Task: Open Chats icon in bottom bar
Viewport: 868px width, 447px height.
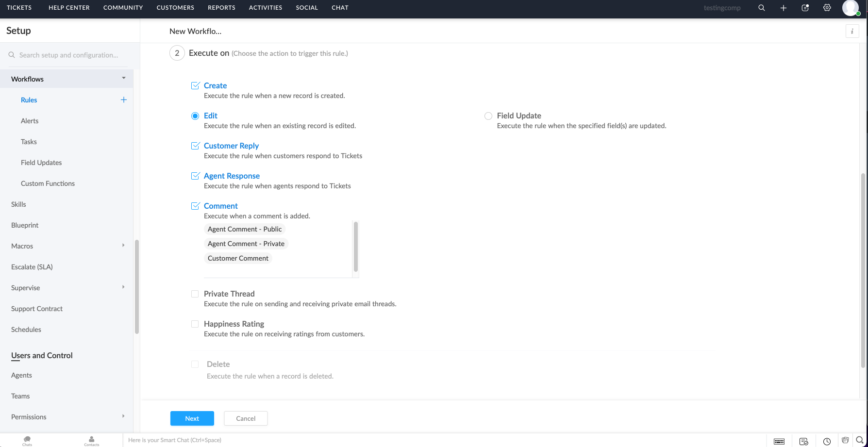Action: pyautogui.click(x=27, y=441)
